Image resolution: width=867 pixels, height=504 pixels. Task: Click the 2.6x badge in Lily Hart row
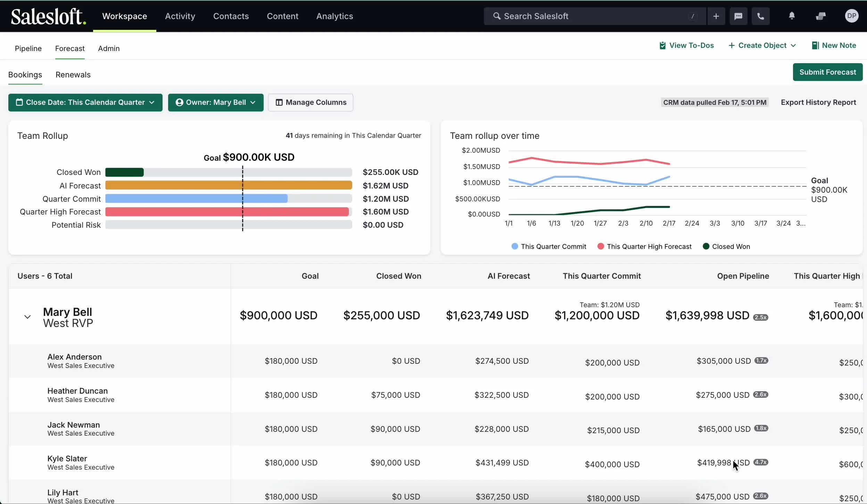(x=760, y=496)
